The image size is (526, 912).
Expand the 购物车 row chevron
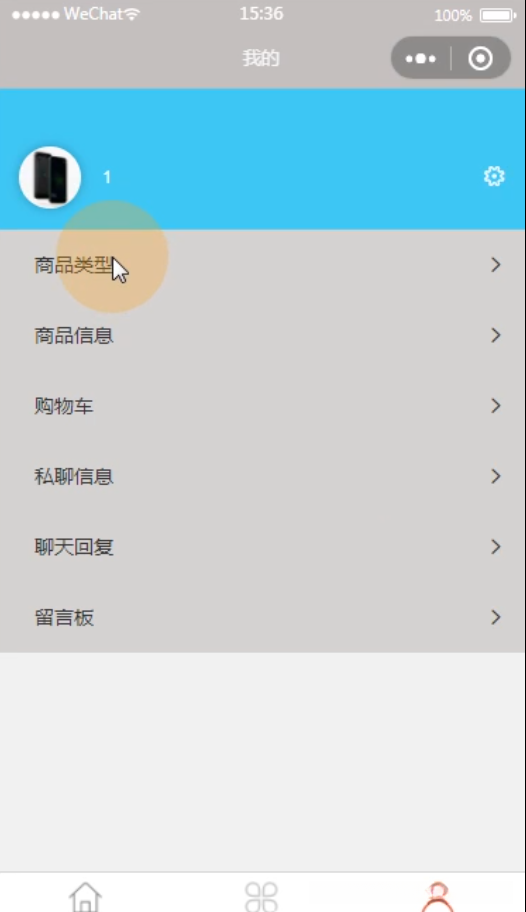click(x=496, y=405)
